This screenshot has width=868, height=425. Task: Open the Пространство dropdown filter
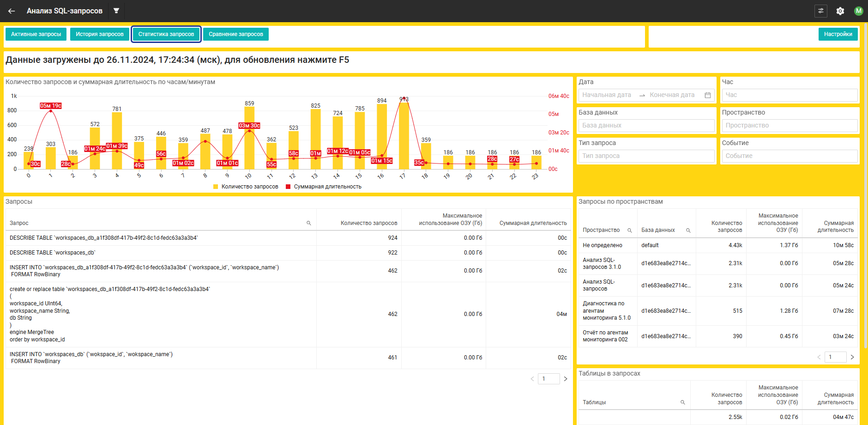[790, 126]
